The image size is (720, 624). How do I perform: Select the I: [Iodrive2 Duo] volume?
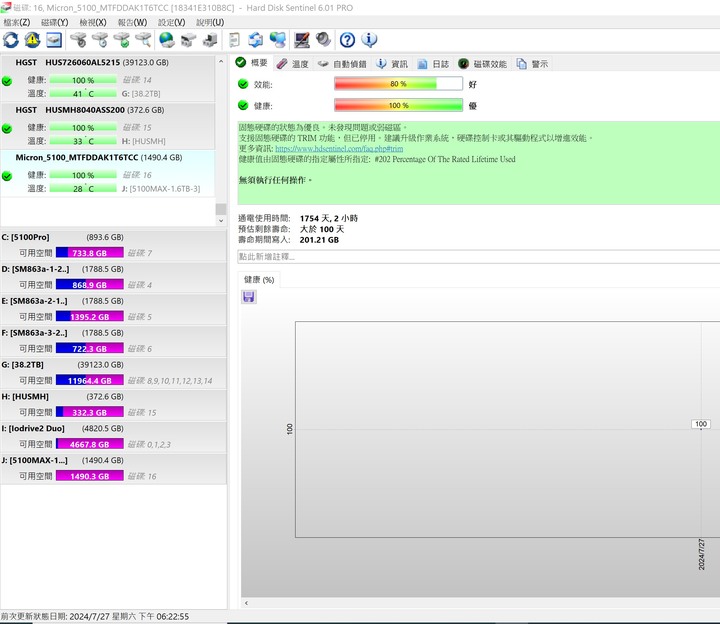coord(113,437)
